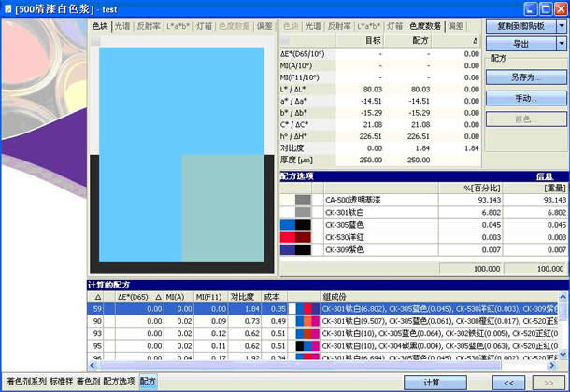
Task: Sort formulas by the ΔE*(D65) column header
Action: coord(133,295)
